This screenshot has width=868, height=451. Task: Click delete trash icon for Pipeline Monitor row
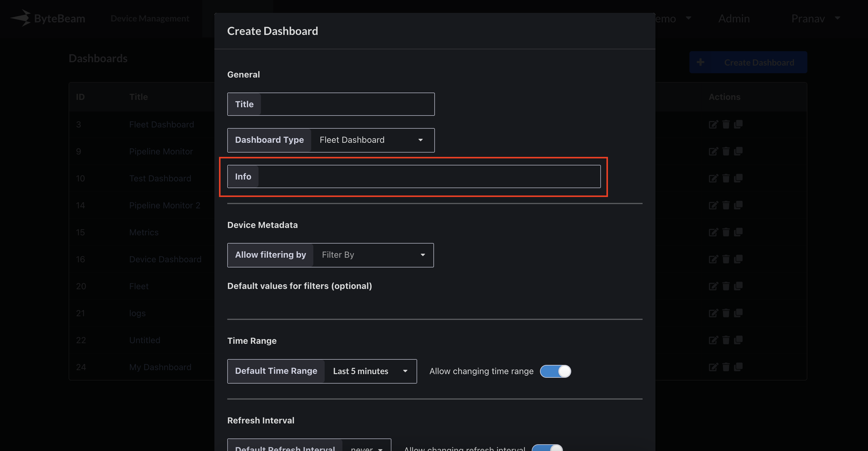[x=726, y=151]
